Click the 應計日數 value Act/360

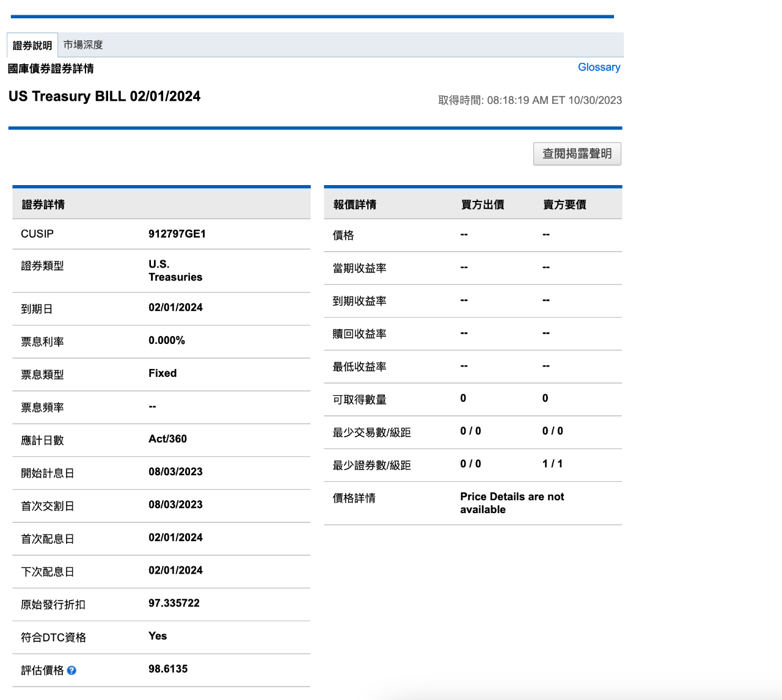[167, 439]
